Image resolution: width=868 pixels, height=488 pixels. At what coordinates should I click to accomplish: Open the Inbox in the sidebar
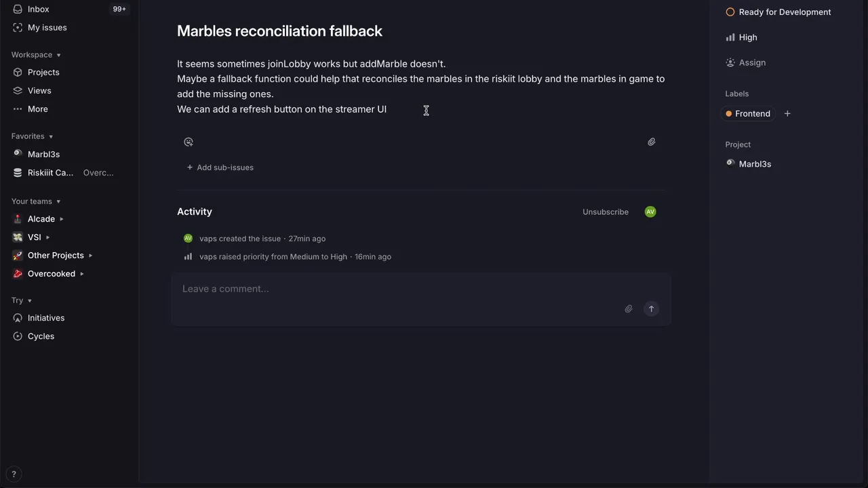coord(38,9)
